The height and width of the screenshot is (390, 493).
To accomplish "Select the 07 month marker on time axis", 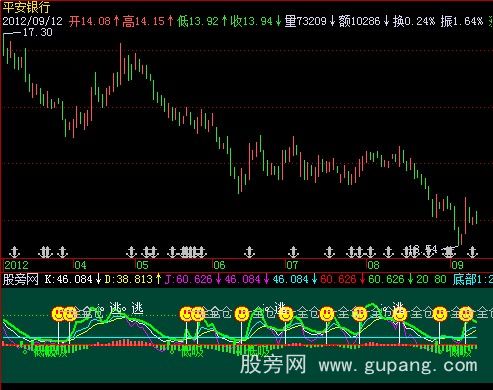I will click(x=292, y=265).
